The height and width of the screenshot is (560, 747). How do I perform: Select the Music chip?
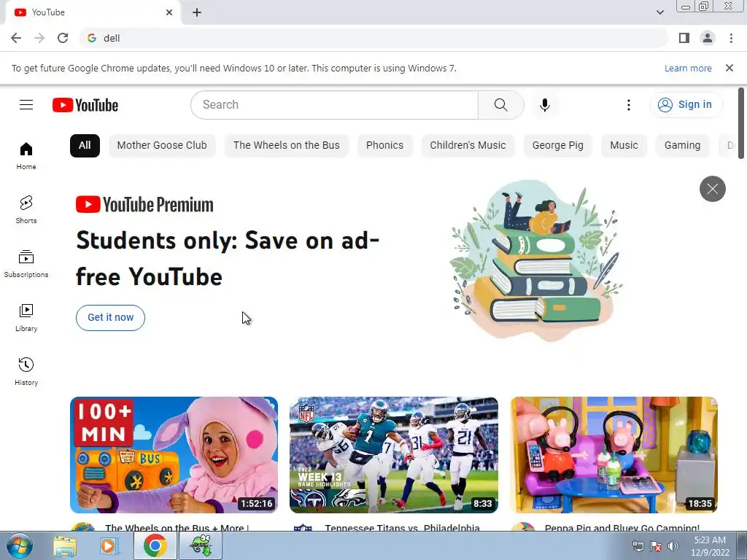624,146
